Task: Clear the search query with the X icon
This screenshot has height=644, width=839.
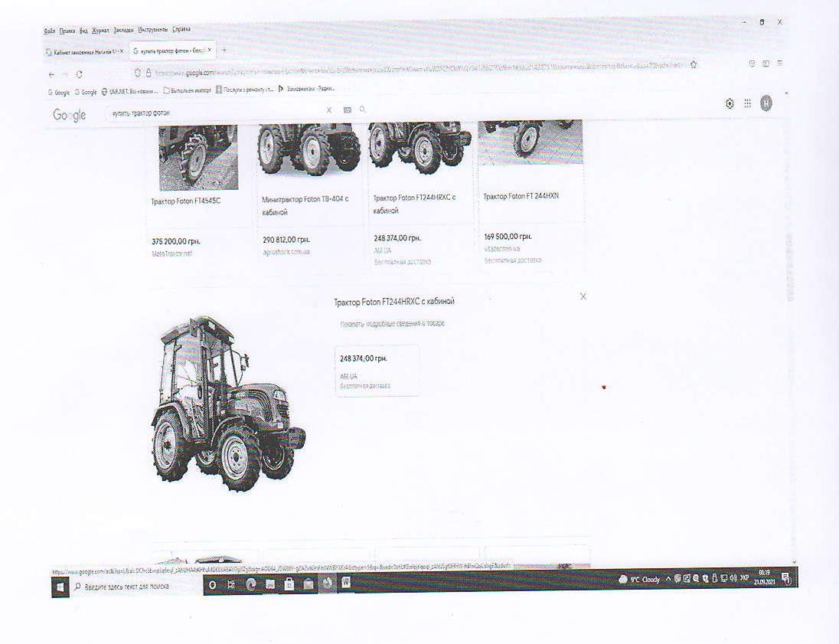Action: click(x=329, y=110)
